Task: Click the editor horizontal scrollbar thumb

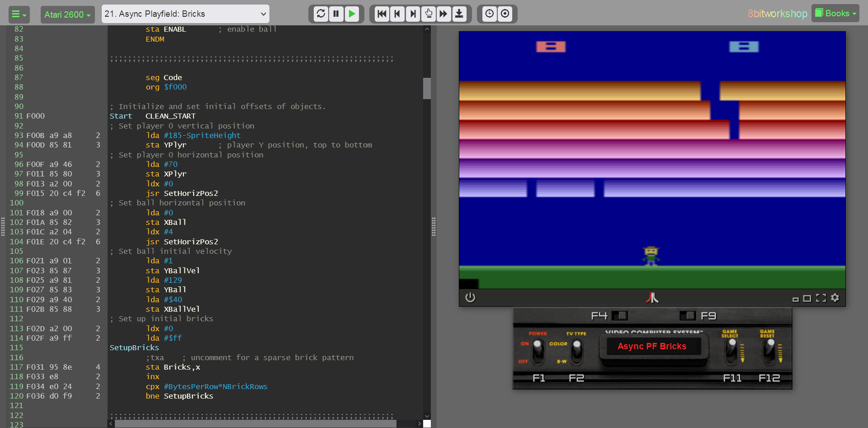Action: pyautogui.click(x=255, y=424)
